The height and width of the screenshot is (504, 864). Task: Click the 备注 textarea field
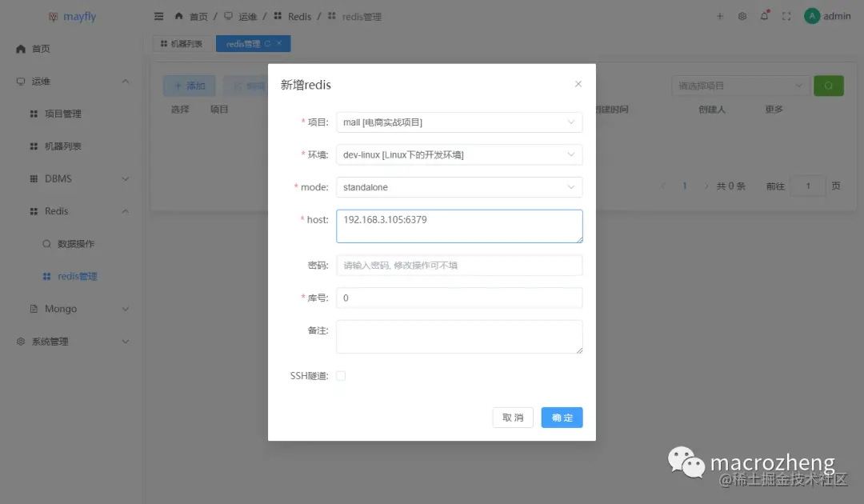click(x=459, y=337)
